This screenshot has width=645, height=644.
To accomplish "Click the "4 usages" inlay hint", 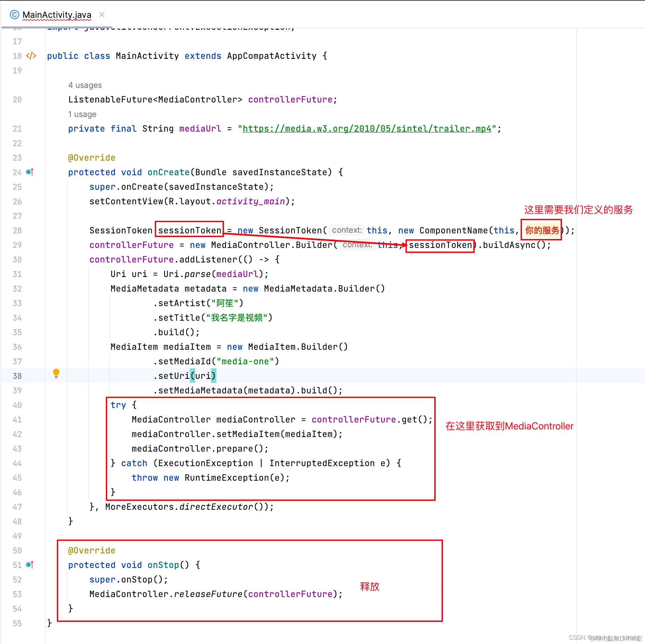I will (x=85, y=85).
